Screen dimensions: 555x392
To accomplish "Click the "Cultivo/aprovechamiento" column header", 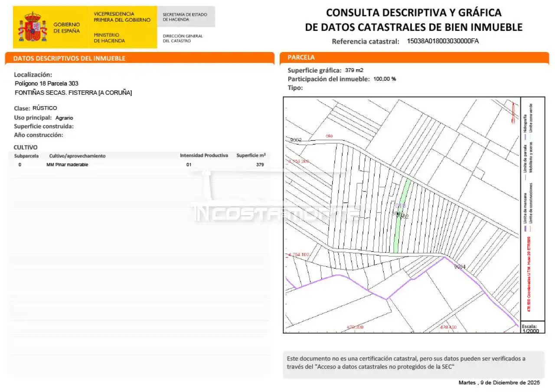I will point(77,156).
